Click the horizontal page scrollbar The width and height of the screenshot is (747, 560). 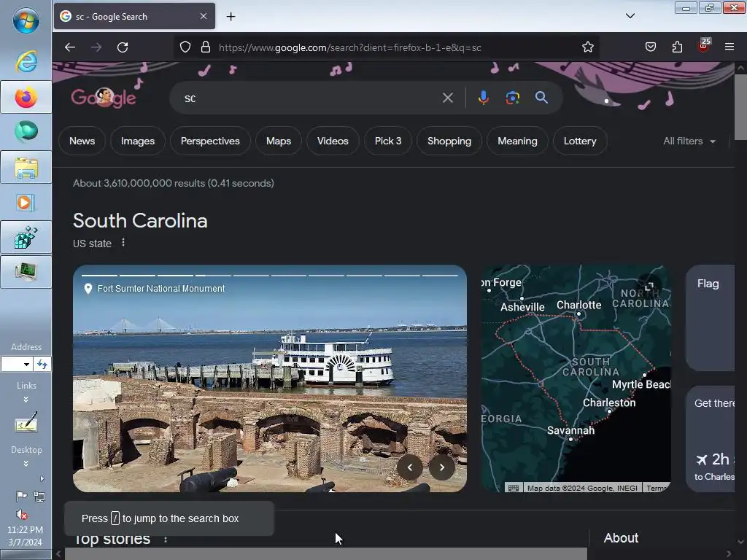pos(326,554)
